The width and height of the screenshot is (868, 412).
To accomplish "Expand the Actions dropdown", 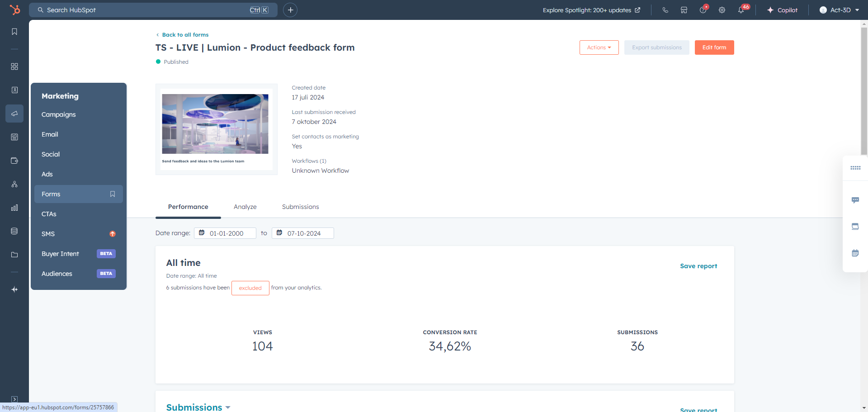I will pyautogui.click(x=599, y=47).
